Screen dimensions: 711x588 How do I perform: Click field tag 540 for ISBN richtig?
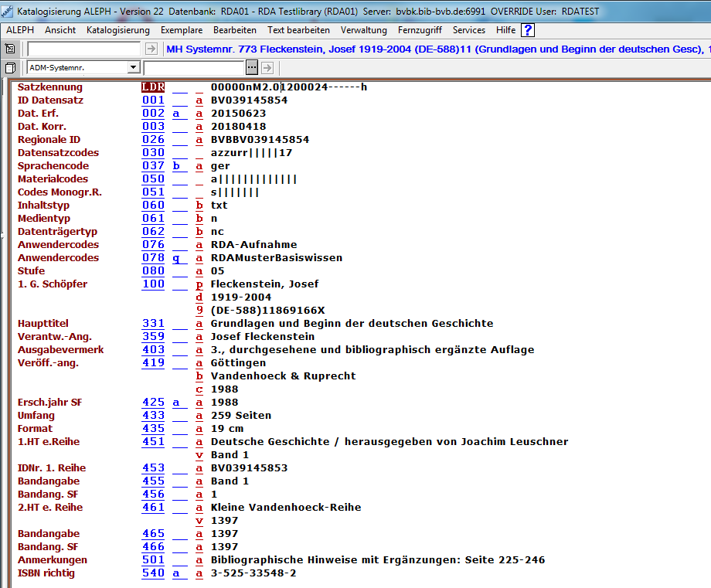[153, 573]
